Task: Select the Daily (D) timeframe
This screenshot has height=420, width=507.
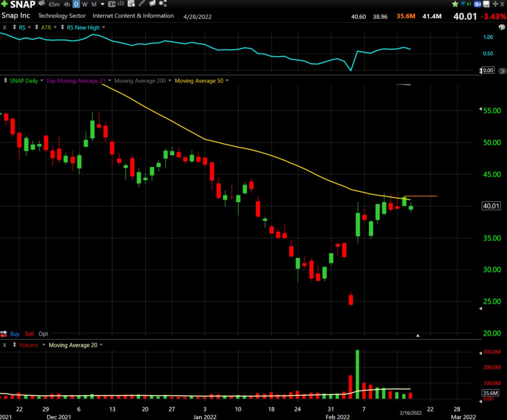Action: (76, 4)
